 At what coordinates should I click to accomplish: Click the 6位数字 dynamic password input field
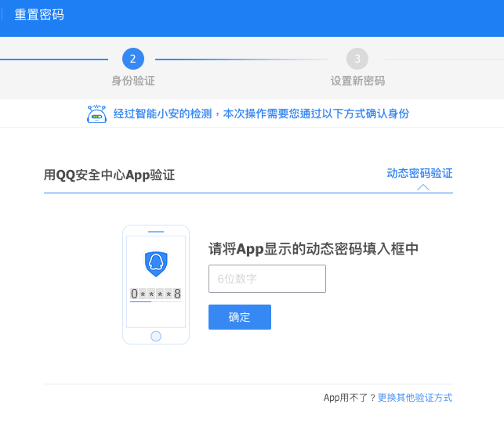[x=267, y=279]
